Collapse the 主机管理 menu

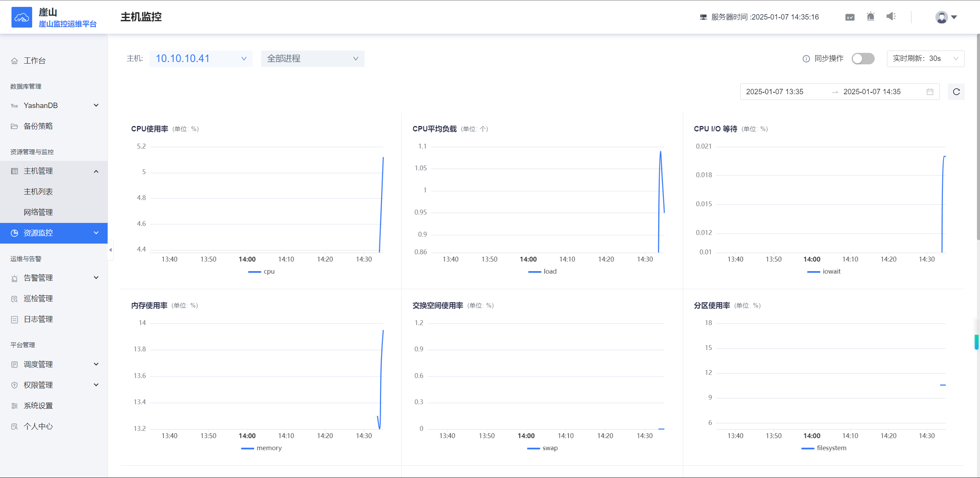point(54,171)
